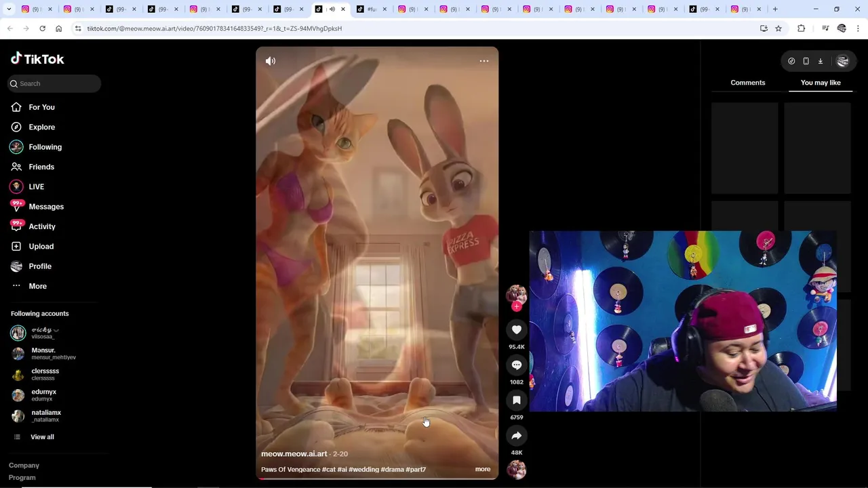Bookmark this page with star icon
The image size is (868, 488).
click(x=778, y=28)
